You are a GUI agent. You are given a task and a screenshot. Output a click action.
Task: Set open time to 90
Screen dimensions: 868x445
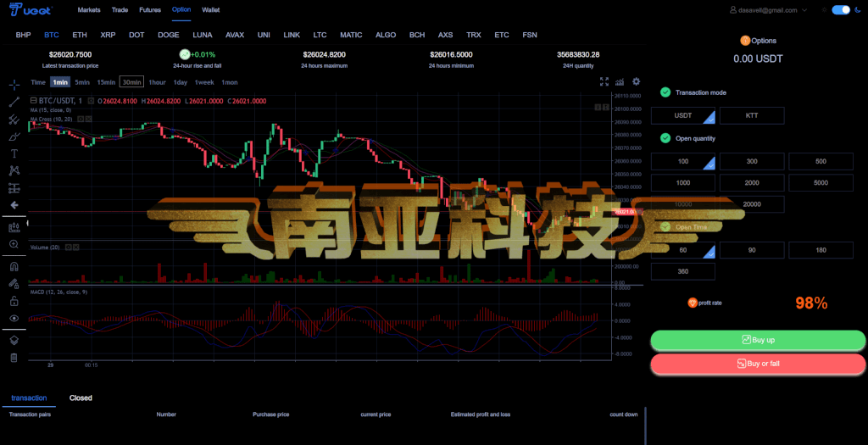coord(752,250)
